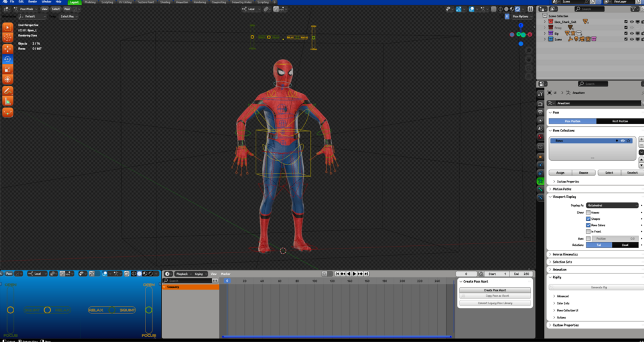Viewport: 644px width, 360px height.
Task: Select the Cursor tool in left toolbar
Action: 8,38
